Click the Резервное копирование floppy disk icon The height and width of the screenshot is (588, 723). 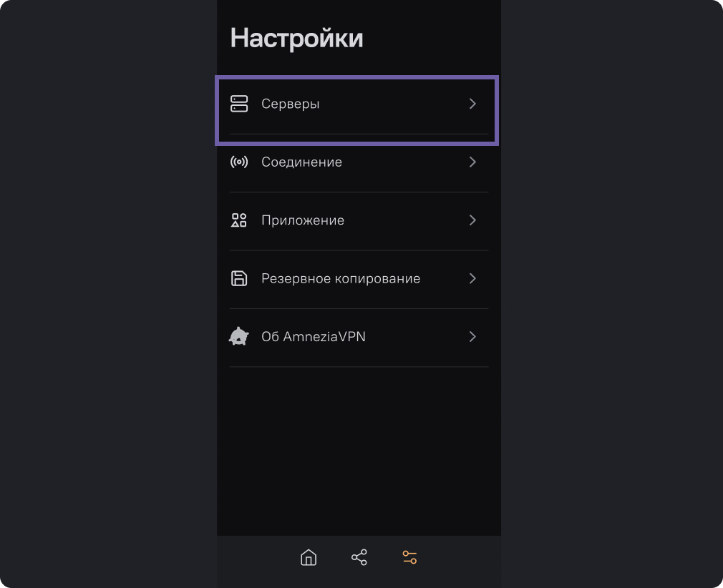pyautogui.click(x=239, y=278)
